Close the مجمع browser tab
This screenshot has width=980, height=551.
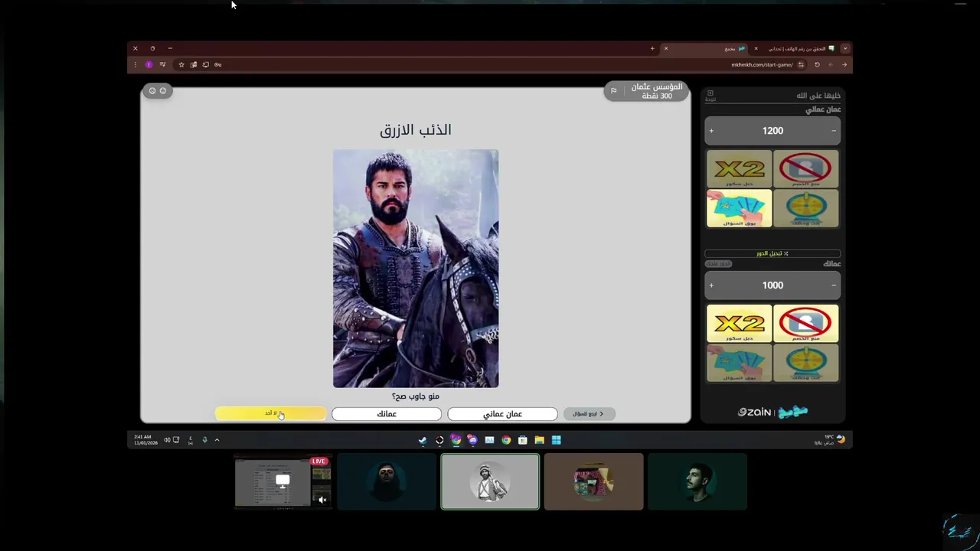tap(665, 48)
